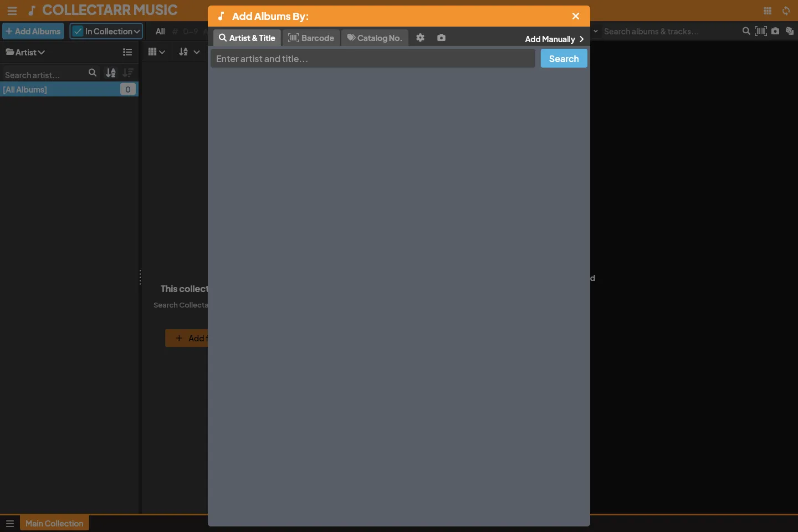Click the 0 count badge on All Albums
Viewport: 798px width, 532px height.
click(128, 89)
